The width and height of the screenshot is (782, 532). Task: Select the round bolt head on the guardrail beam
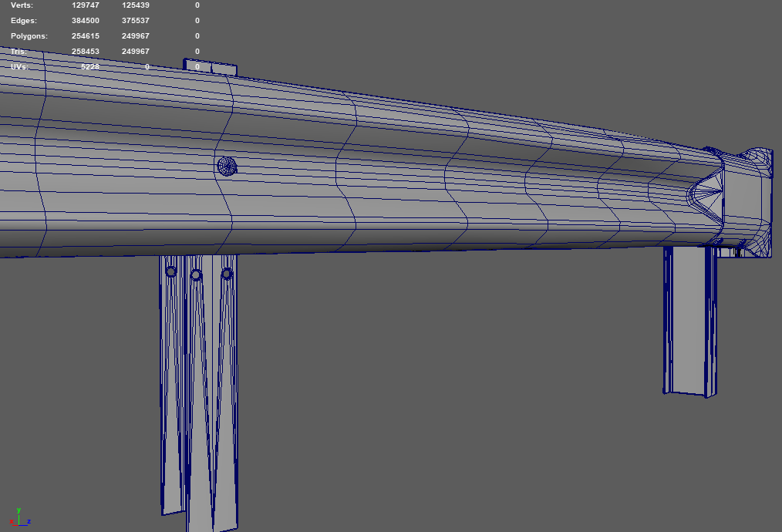(227, 166)
